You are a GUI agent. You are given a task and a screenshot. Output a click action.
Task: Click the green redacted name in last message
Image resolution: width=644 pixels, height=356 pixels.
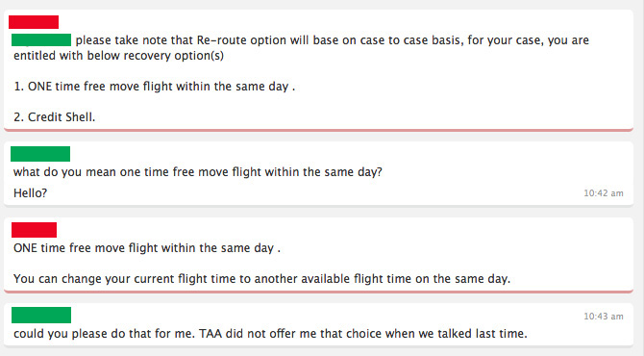41,315
